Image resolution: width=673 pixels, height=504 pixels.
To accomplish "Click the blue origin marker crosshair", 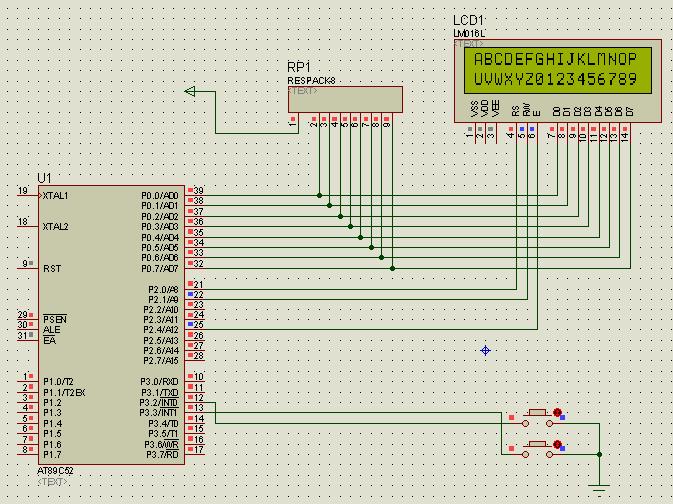I will (485, 351).
